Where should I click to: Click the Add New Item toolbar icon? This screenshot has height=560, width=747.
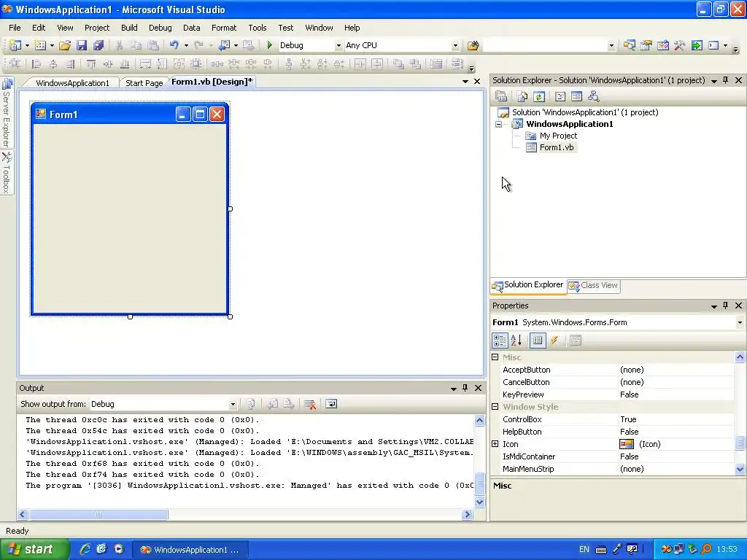(41, 45)
